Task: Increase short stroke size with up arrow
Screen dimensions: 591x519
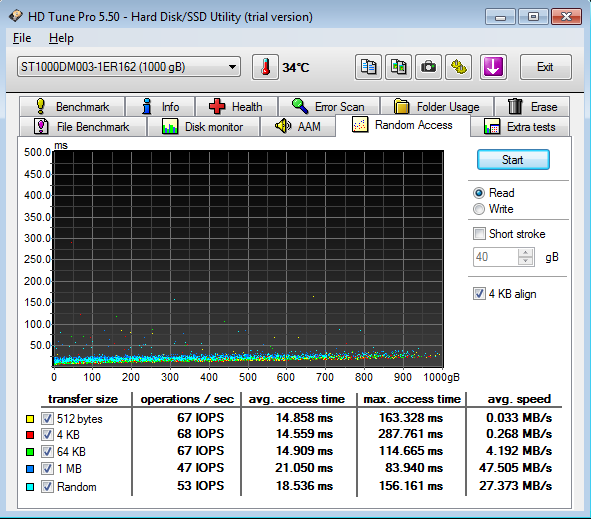Action: coord(525,253)
